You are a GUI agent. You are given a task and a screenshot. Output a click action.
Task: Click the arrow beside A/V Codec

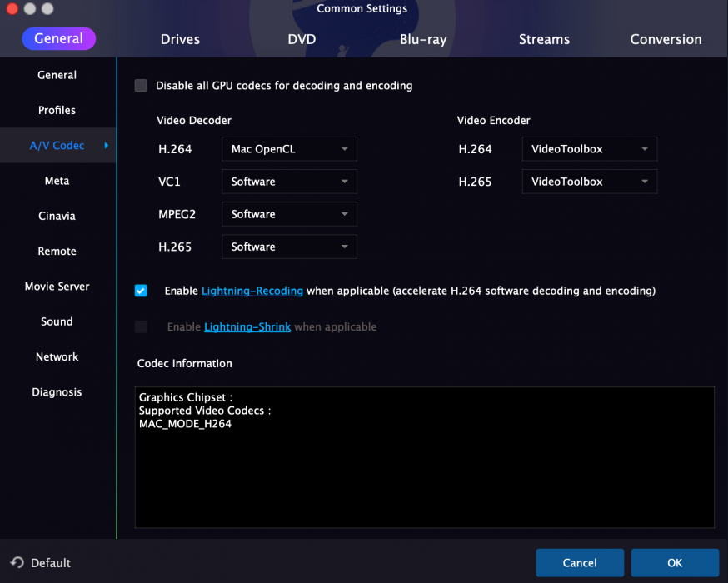pos(106,146)
